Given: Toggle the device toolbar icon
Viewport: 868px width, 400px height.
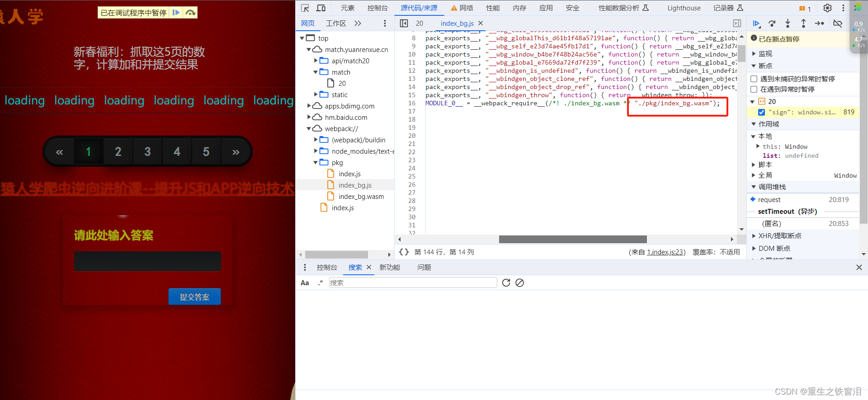Looking at the screenshot, I should pos(321,8).
